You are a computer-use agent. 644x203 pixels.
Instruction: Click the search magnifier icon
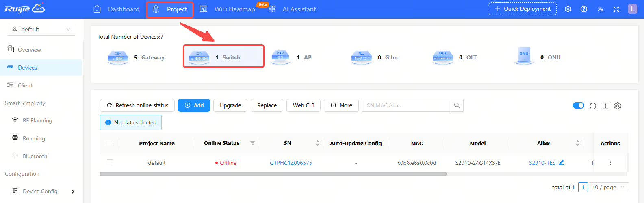[457, 105]
